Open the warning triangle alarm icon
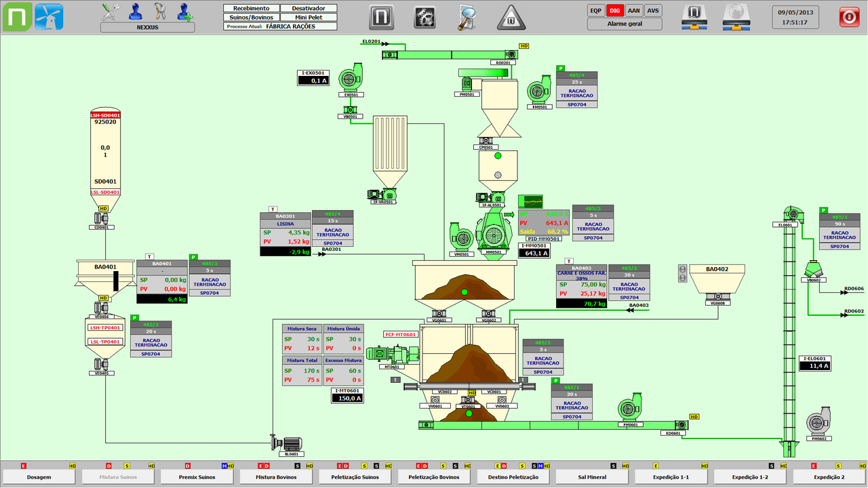 (511, 16)
